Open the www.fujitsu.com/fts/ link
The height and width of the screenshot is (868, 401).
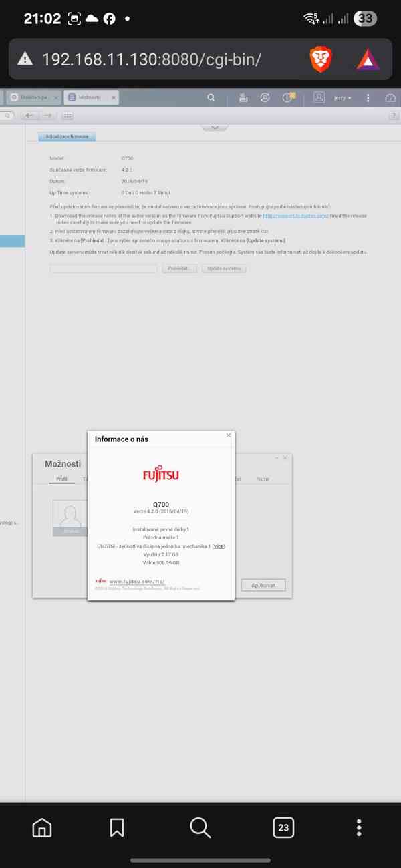(136, 582)
